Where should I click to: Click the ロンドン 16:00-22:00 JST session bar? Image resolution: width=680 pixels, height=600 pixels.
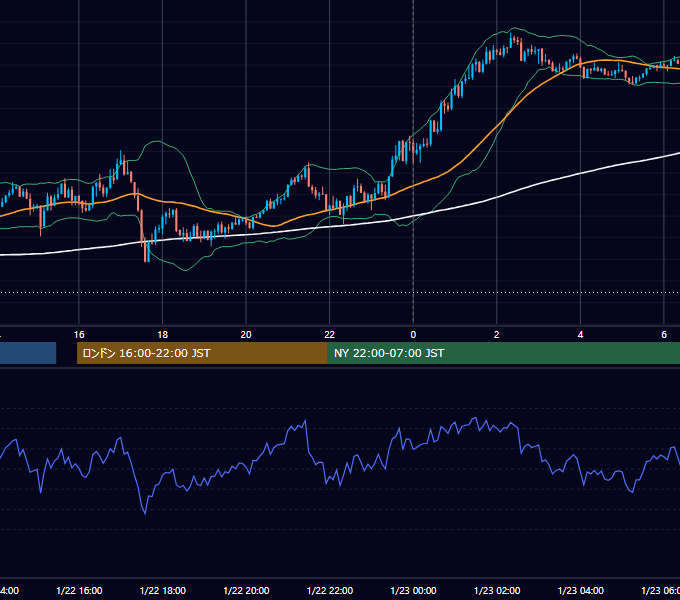202,353
